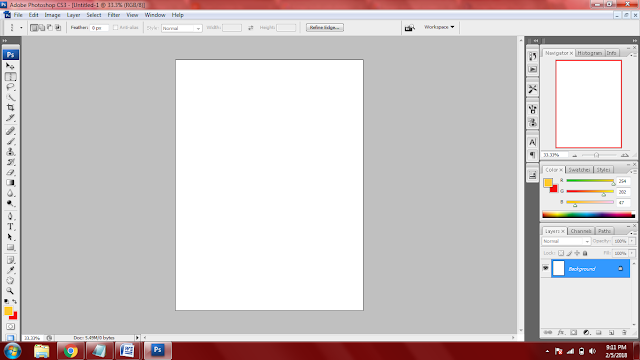Hide the Background layer eye icon
The image size is (640, 360).
click(x=545, y=268)
